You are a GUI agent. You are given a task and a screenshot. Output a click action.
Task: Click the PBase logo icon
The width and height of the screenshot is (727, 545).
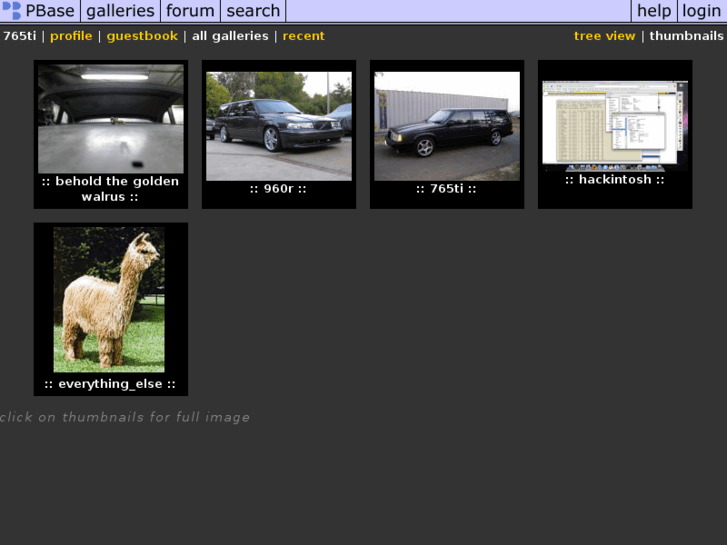tap(12, 11)
